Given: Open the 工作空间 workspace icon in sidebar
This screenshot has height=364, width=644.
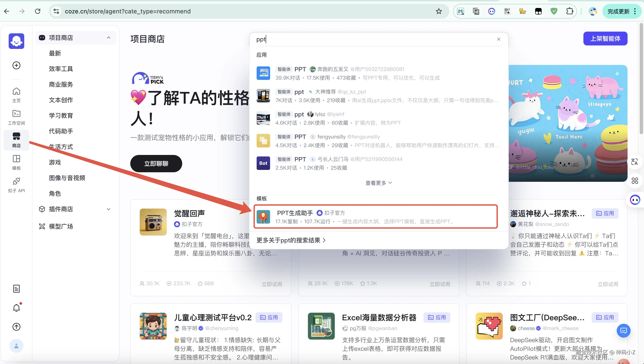Looking at the screenshot, I should [16, 117].
